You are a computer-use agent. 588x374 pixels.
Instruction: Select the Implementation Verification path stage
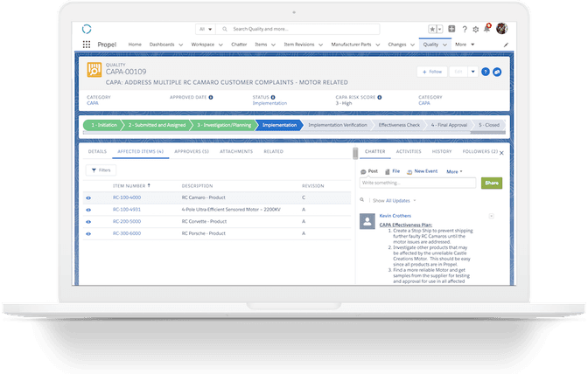pos(338,125)
